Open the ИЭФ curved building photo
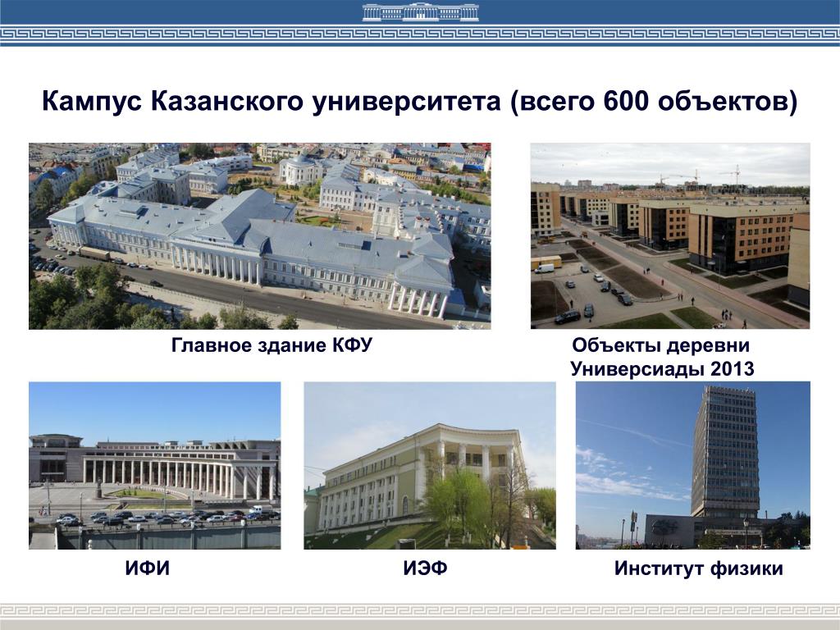The image size is (840, 630). [430, 466]
